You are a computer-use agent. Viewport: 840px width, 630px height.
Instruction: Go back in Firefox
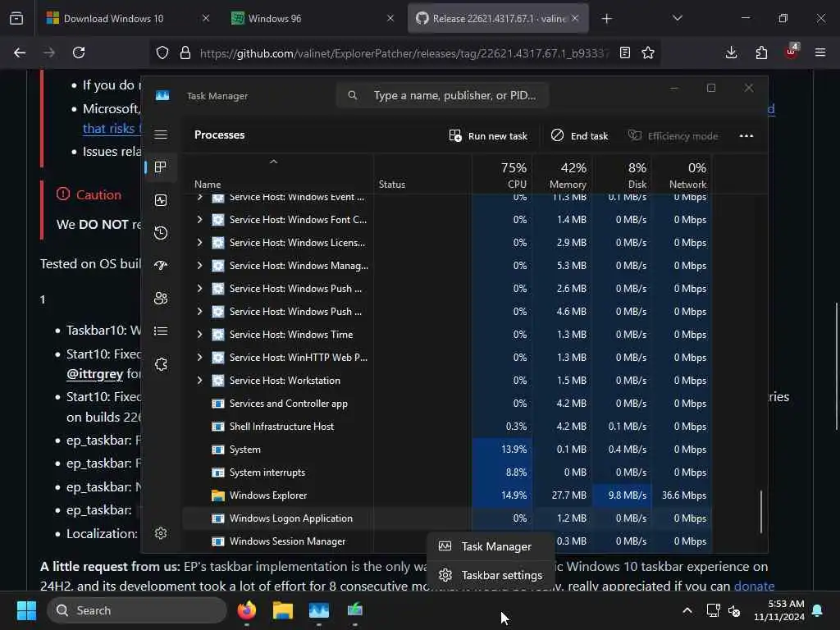point(20,52)
